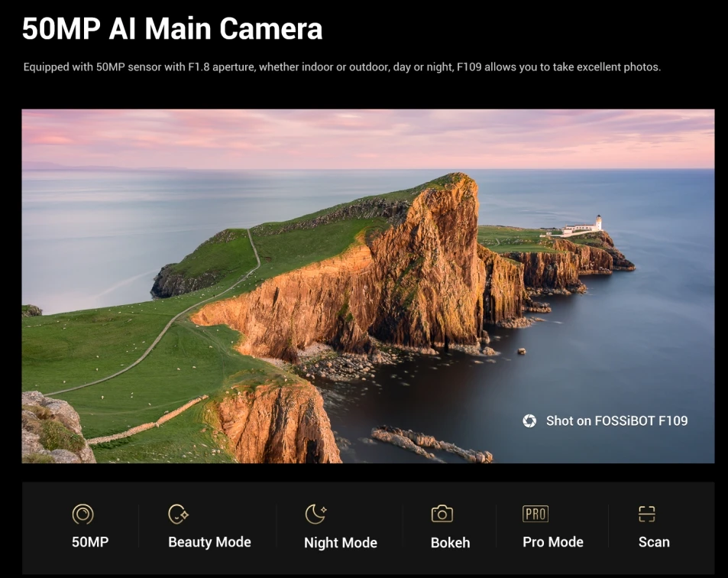Image resolution: width=728 pixels, height=578 pixels.
Task: Select the Beauty Mode label
Action: tap(209, 542)
